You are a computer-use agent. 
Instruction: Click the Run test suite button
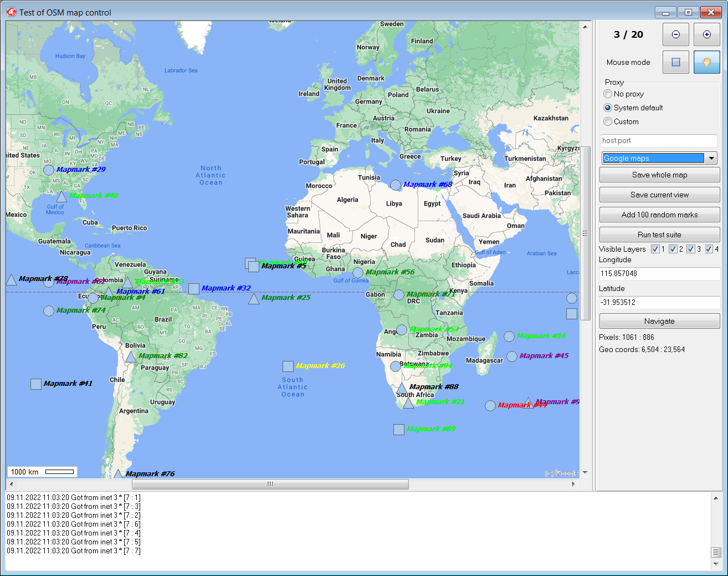[x=659, y=235]
